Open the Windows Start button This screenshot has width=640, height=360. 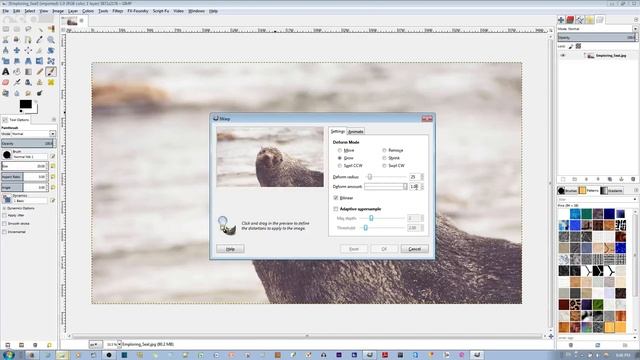coord(8,355)
